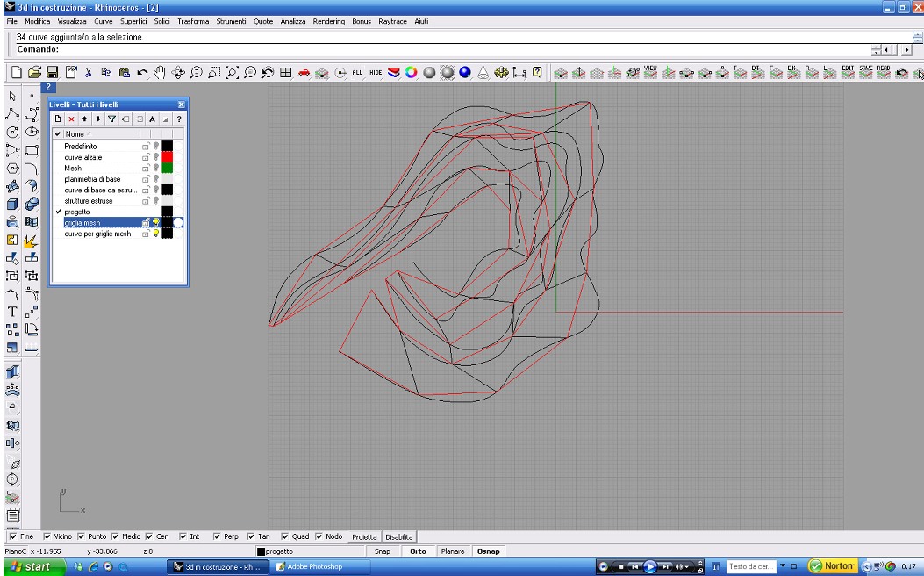Click the color wheel icon in toolbar
Screen dimensions: 924x576
pyautogui.click(x=411, y=74)
